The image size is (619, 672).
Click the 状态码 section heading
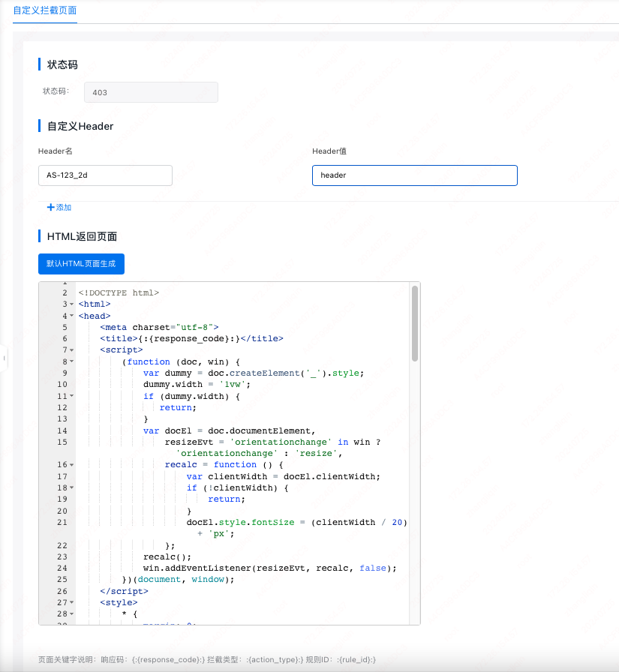click(62, 64)
